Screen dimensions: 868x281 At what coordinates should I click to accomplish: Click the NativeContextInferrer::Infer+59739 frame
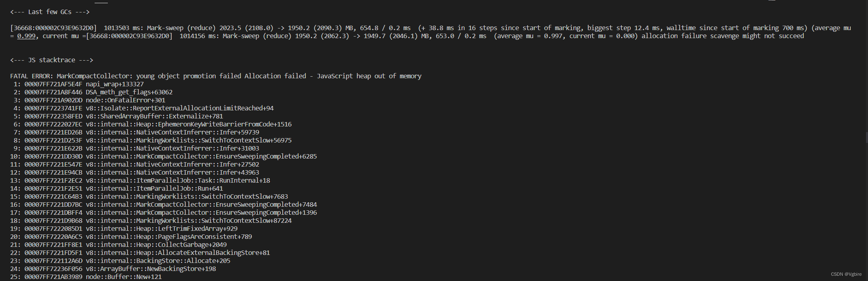pyautogui.click(x=172, y=132)
